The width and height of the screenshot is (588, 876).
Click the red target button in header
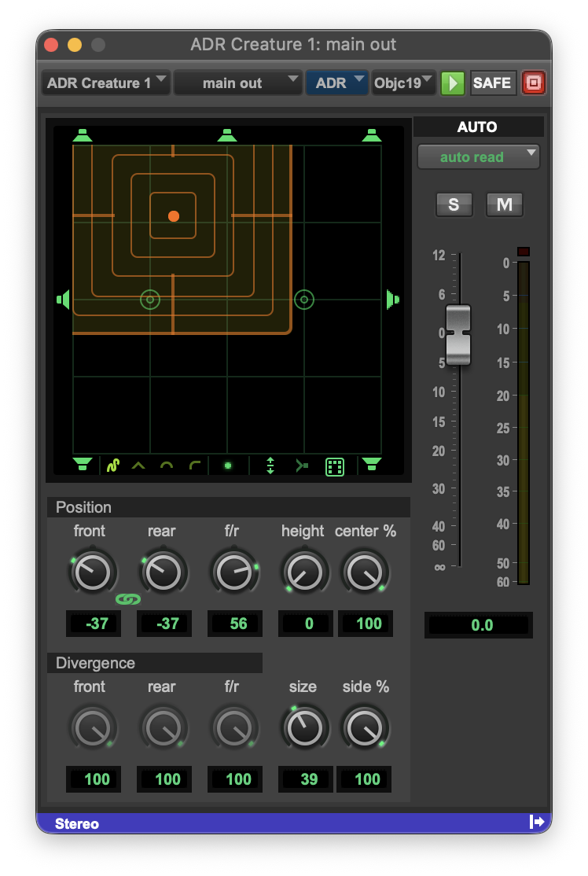[x=533, y=83]
